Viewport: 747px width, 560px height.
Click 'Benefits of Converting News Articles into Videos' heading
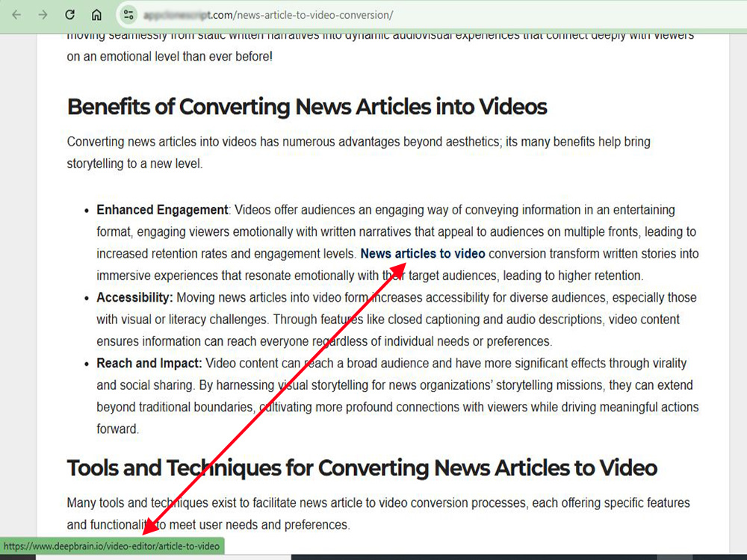[x=307, y=107]
